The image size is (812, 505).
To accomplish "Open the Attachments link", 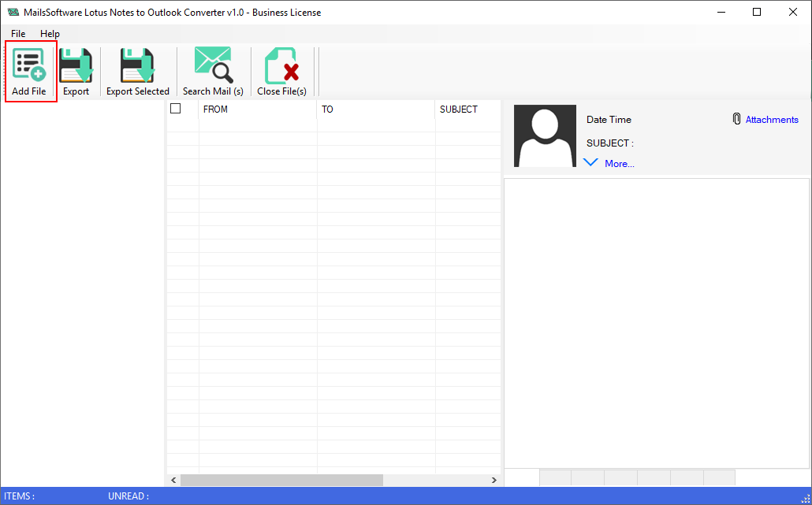I will pyautogui.click(x=772, y=120).
